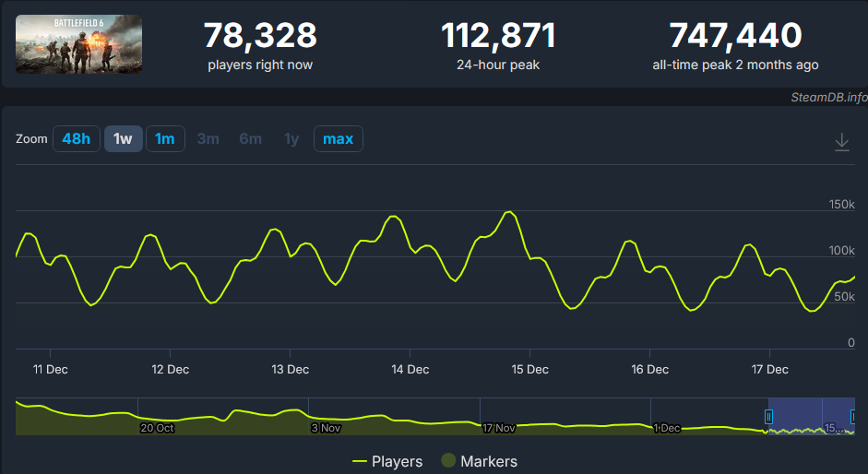This screenshot has width=868, height=474.
Task: Switch chart zoom to 1m
Action: pos(165,139)
